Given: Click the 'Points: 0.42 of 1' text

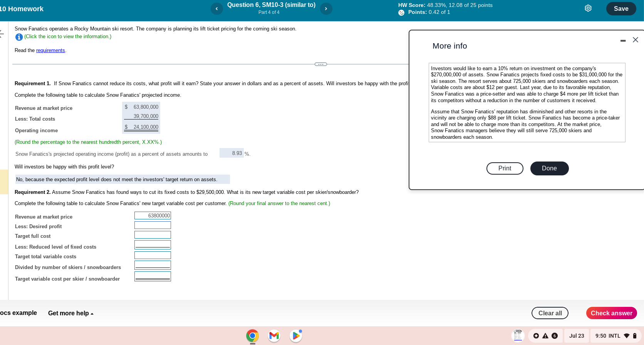Looking at the screenshot, I should click(x=429, y=12).
